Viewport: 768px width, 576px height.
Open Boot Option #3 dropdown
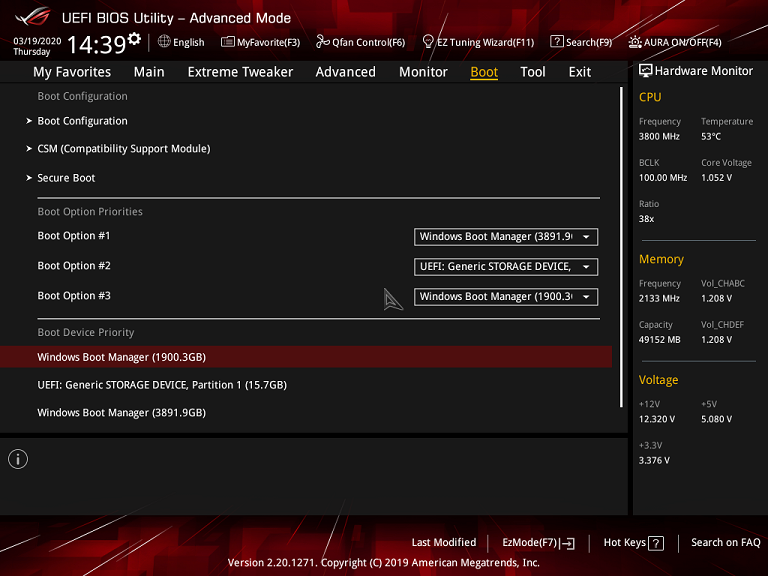click(x=506, y=296)
